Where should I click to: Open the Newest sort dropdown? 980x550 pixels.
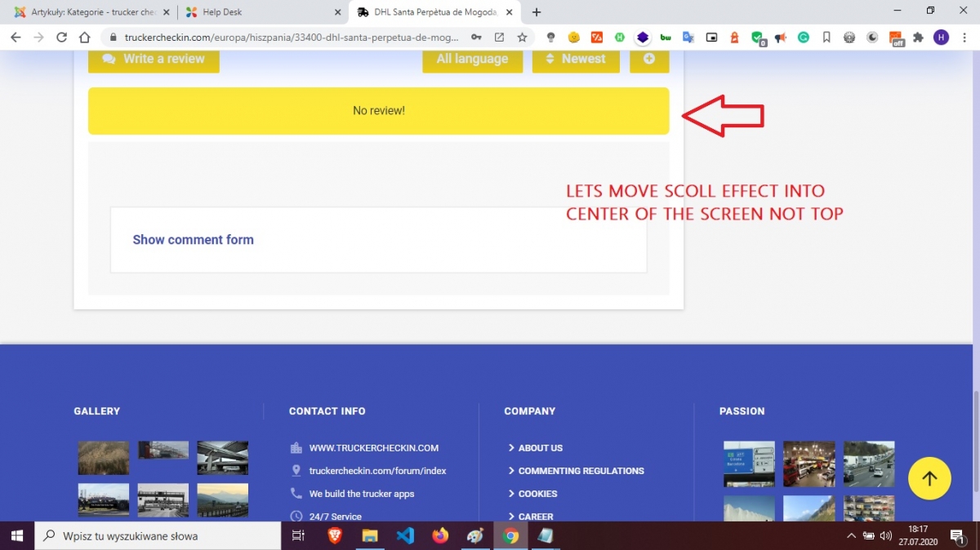point(576,59)
